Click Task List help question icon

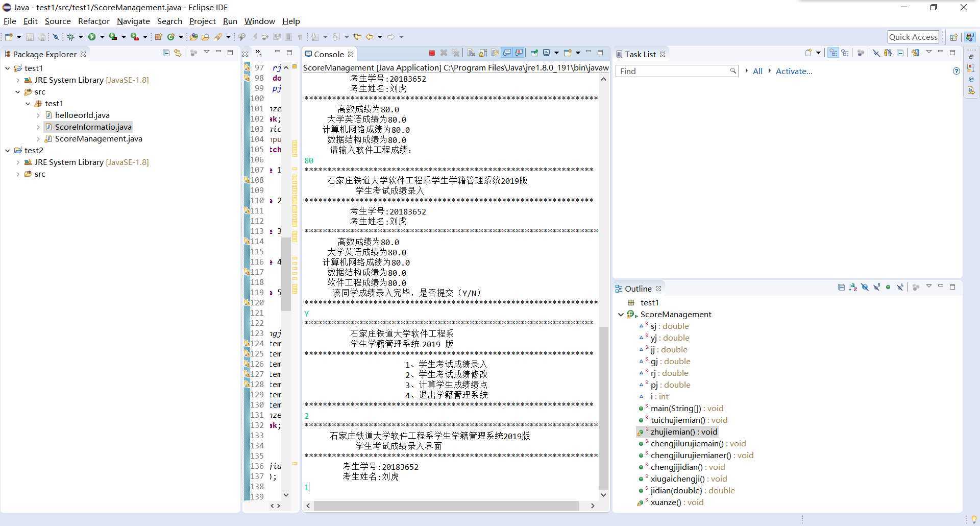coord(956,71)
